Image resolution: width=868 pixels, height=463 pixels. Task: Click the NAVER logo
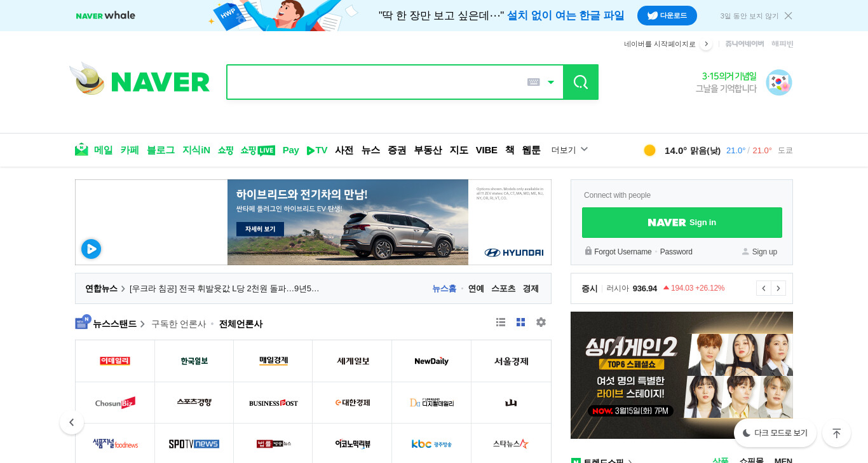tap(160, 82)
